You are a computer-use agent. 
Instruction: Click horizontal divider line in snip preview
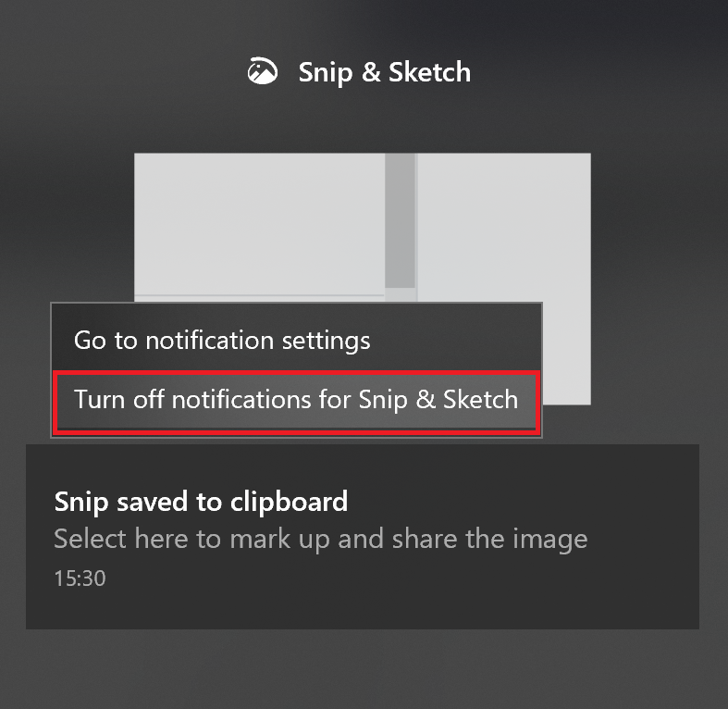259,295
